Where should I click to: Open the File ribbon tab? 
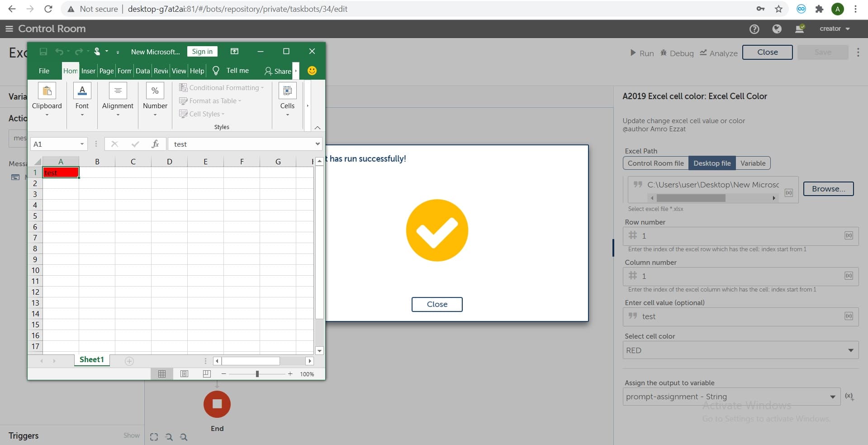(44, 71)
